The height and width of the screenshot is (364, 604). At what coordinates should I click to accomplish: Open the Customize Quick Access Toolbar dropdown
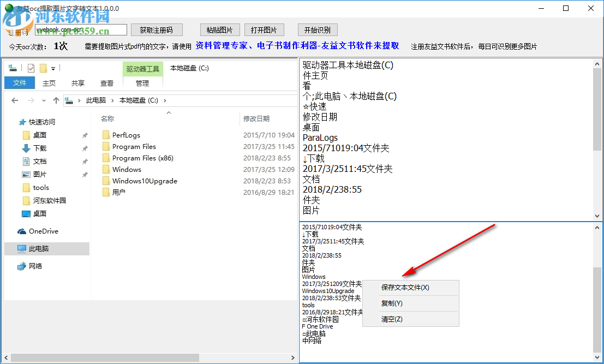coord(53,69)
